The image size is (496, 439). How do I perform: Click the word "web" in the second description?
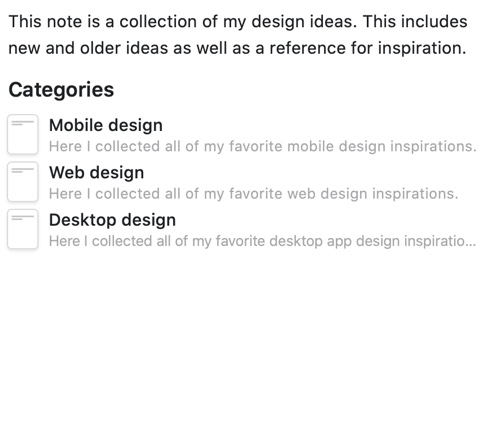click(x=301, y=193)
